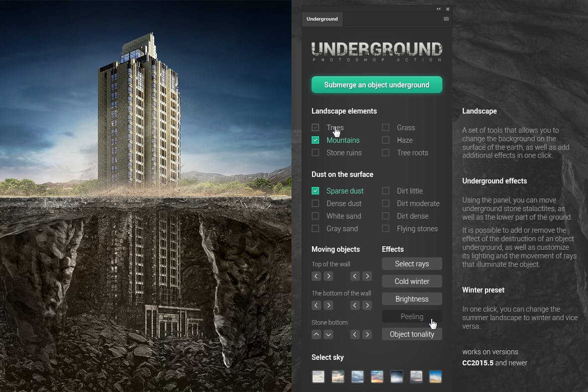The image size is (588, 392).
Task: Open the Underground panel hamburger menu
Action: [x=446, y=19]
